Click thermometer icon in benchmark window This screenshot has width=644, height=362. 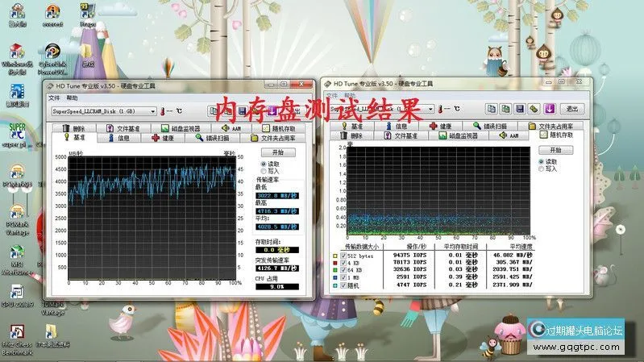tap(163, 111)
